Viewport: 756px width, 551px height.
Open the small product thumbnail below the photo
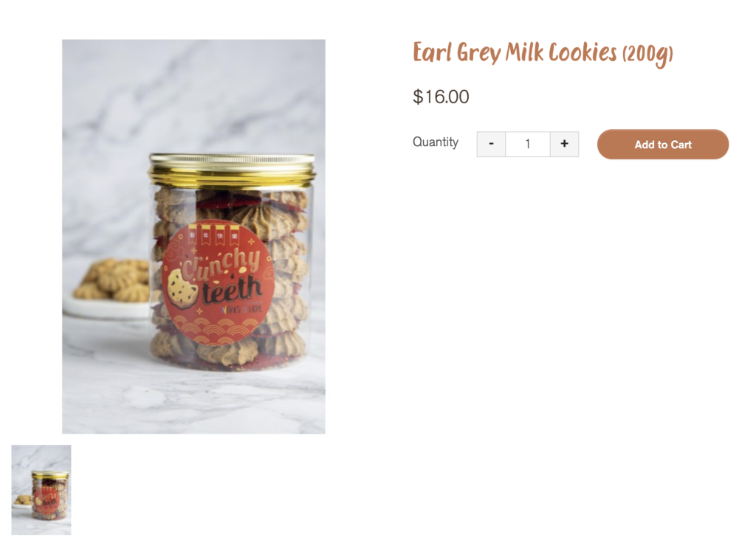(x=41, y=489)
